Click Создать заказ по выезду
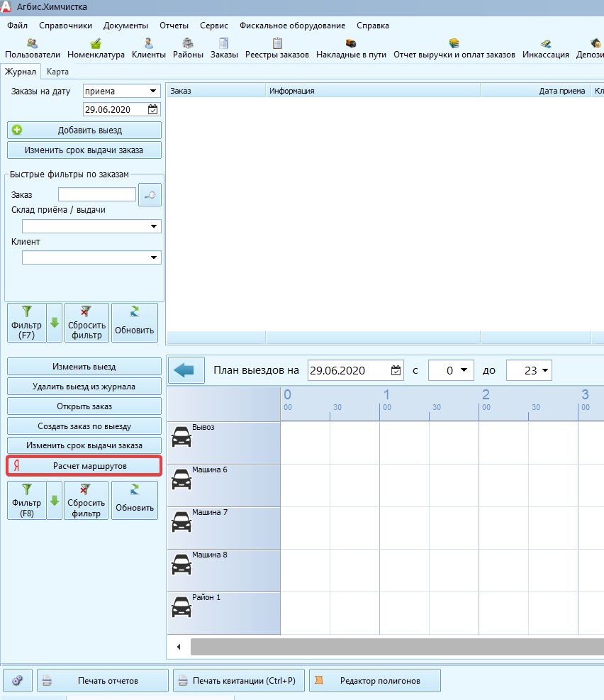 click(84, 426)
